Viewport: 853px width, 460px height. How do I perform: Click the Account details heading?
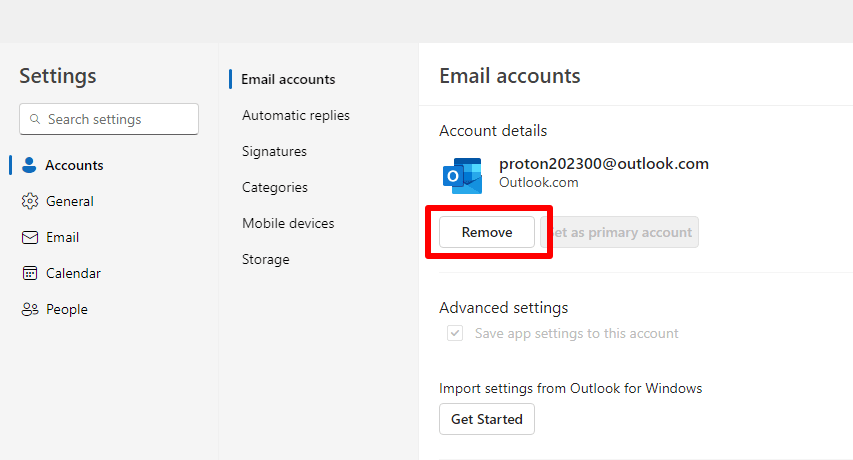493,130
